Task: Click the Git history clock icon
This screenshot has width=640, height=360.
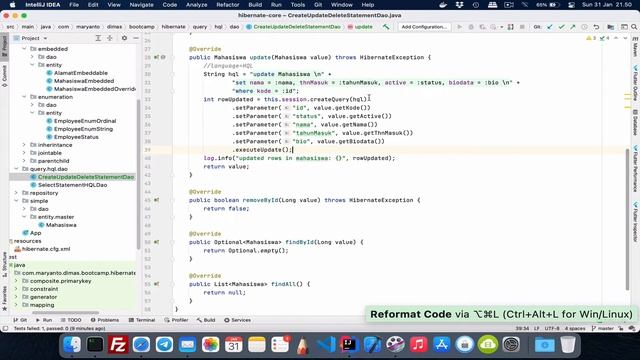Action: (x=584, y=27)
